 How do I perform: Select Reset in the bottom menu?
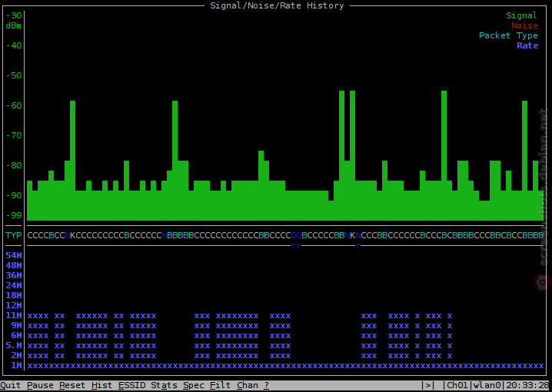coord(72,385)
